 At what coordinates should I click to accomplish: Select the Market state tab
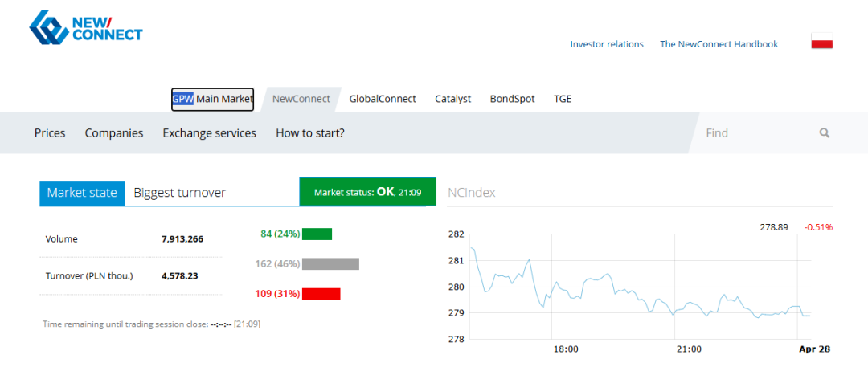tap(82, 193)
